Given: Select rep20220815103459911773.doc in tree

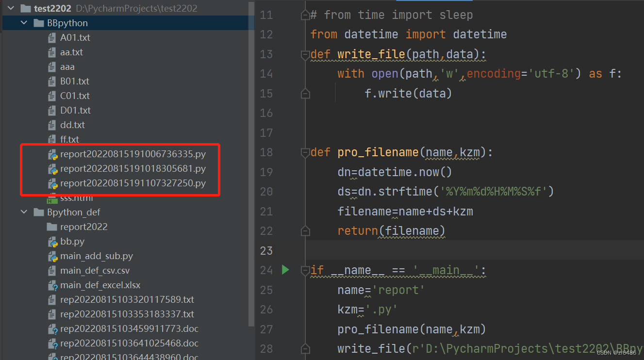Looking at the screenshot, I should coord(130,328).
